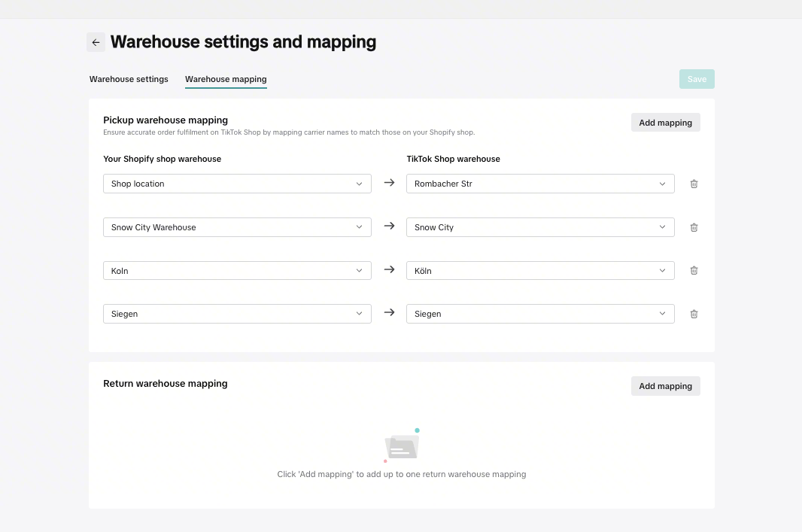
Task: Open the Köln TikTok Shop warehouse dropdown
Action: [x=540, y=271]
